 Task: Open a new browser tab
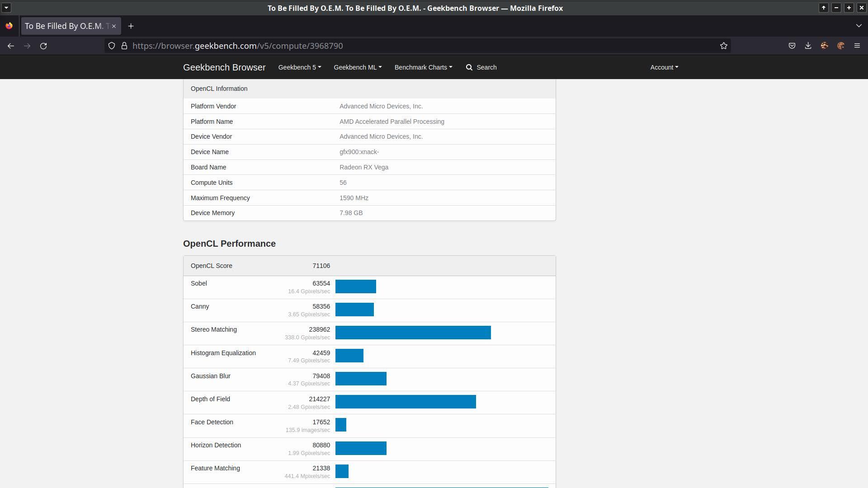131,26
